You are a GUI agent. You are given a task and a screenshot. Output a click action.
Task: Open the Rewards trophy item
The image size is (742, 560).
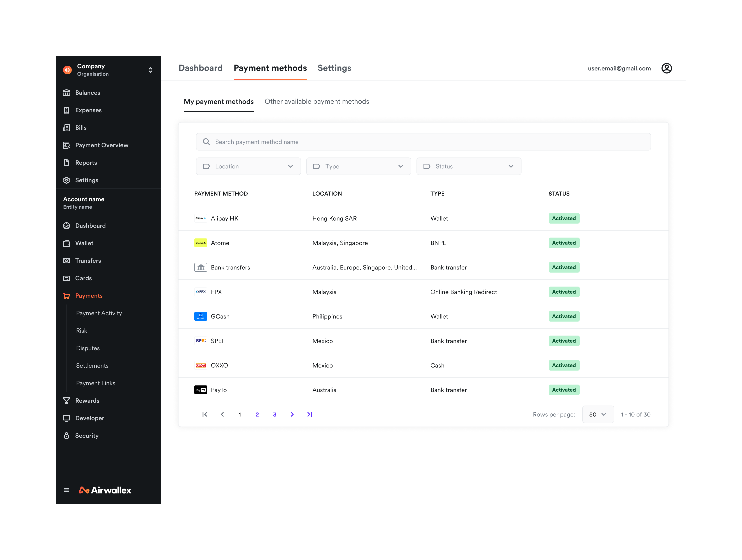tap(87, 401)
